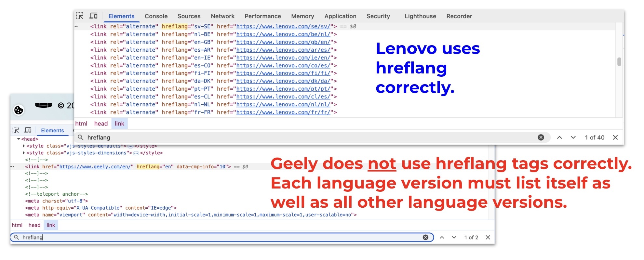The width and height of the screenshot is (644, 260).
Task: Open the lenovo.com/ar/es/ link
Action: point(283,50)
